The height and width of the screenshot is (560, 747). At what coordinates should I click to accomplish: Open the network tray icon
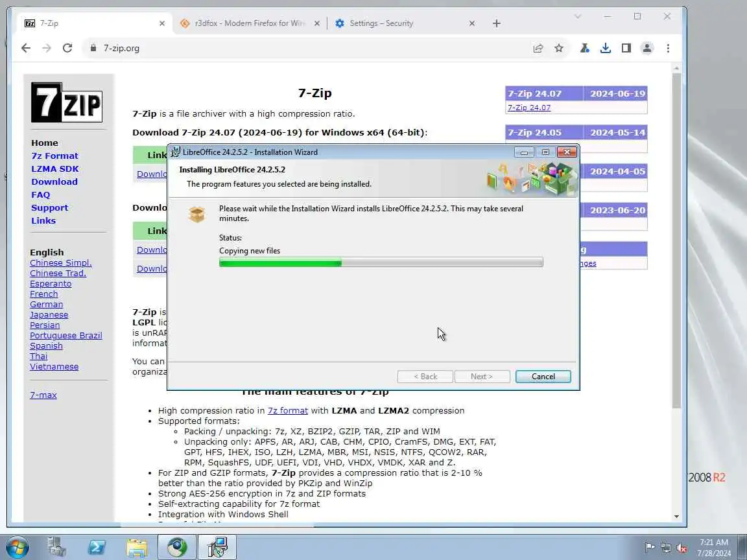click(665, 548)
